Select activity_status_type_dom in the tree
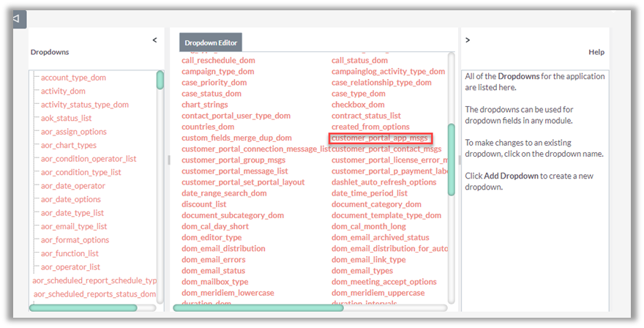The image size is (644, 328). [x=85, y=105]
